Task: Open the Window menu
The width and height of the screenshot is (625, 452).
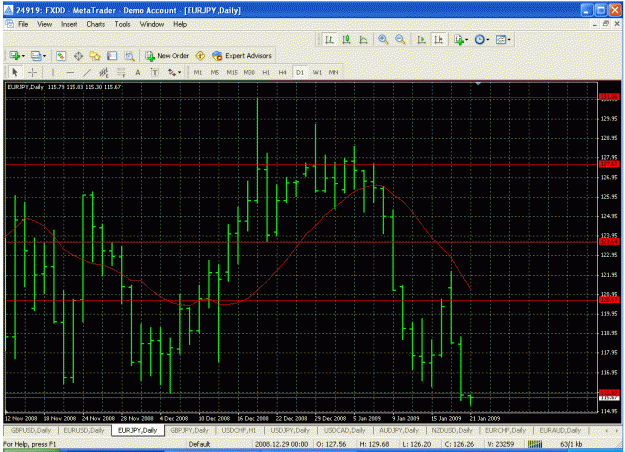Action: (x=152, y=24)
